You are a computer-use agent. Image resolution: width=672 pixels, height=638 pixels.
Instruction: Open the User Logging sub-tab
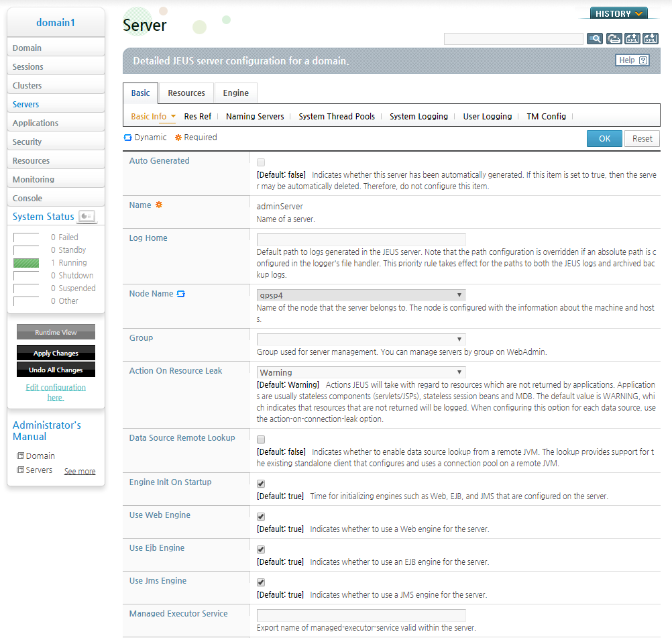[488, 116]
